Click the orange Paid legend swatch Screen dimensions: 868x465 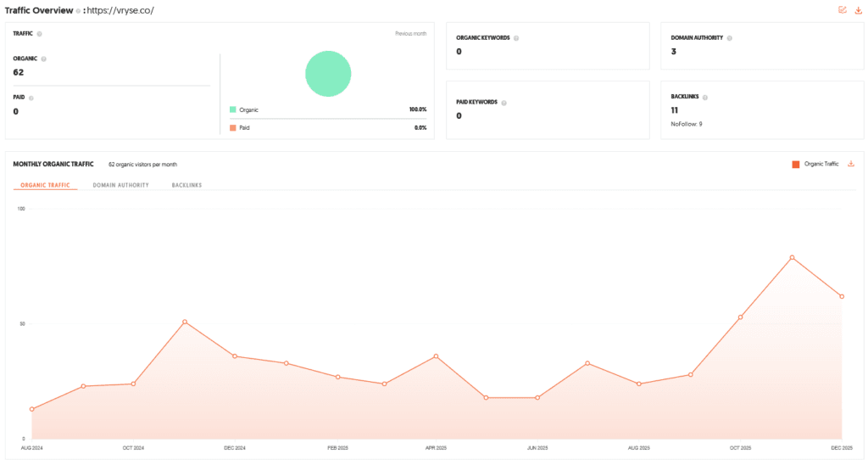pyautogui.click(x=232, y=127)
